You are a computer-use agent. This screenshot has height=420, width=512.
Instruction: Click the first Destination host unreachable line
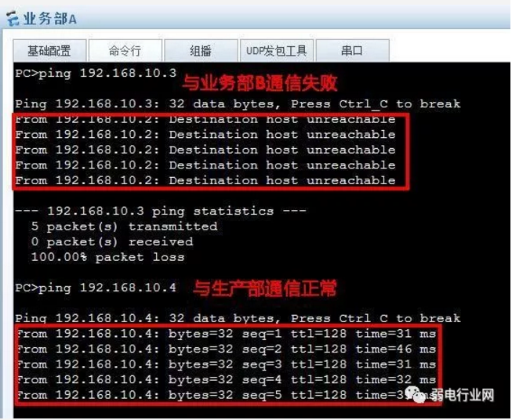pos(205,119)
